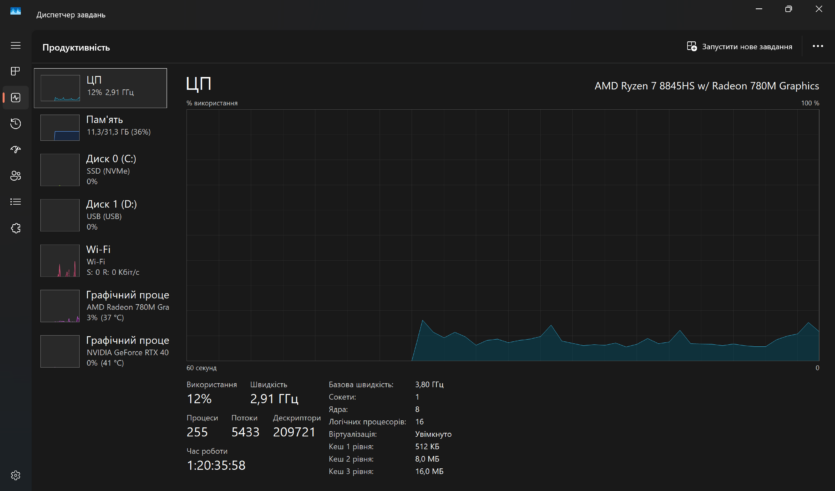Click the uptime value 1:20:35:58
835x491 pixels.
pos(216,465)
